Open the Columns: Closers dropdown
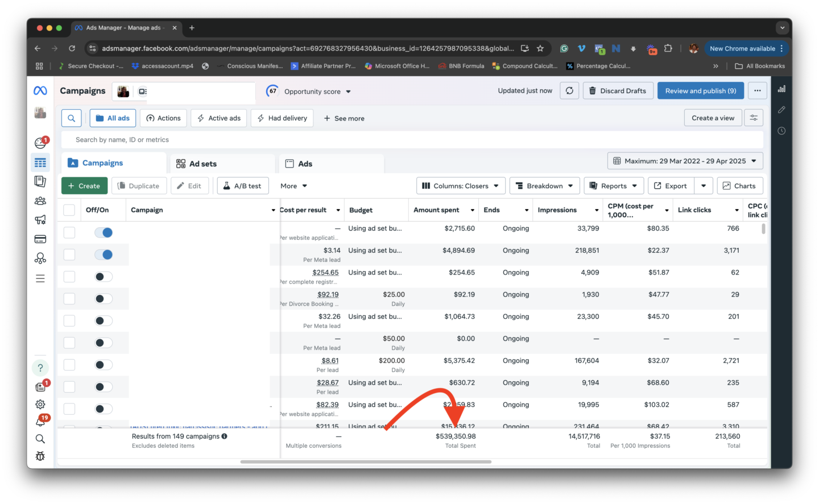This screenshot has width=819, height=504. pos(461,186)
